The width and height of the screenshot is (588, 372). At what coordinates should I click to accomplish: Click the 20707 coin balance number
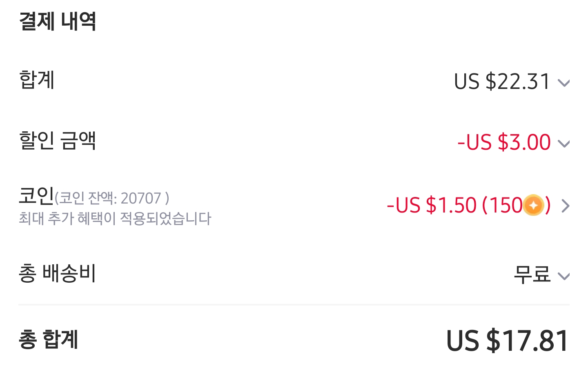click(x=141, y=199)
